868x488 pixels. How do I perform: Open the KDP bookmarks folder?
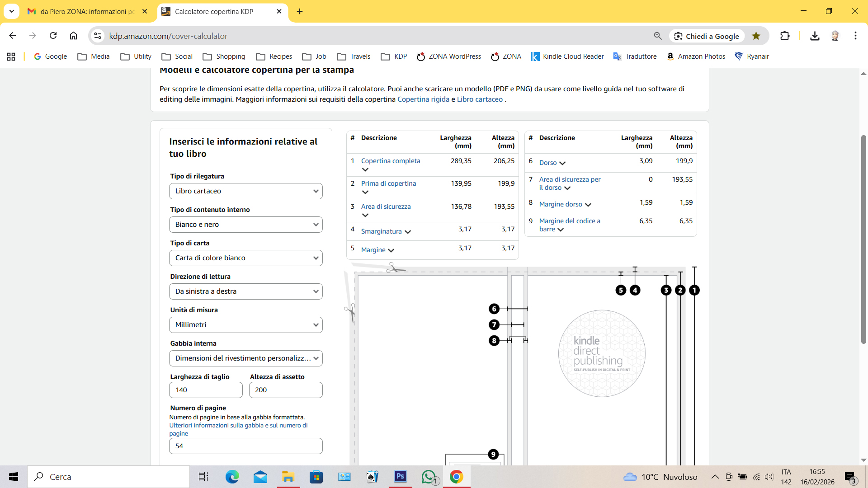(394, 56)
